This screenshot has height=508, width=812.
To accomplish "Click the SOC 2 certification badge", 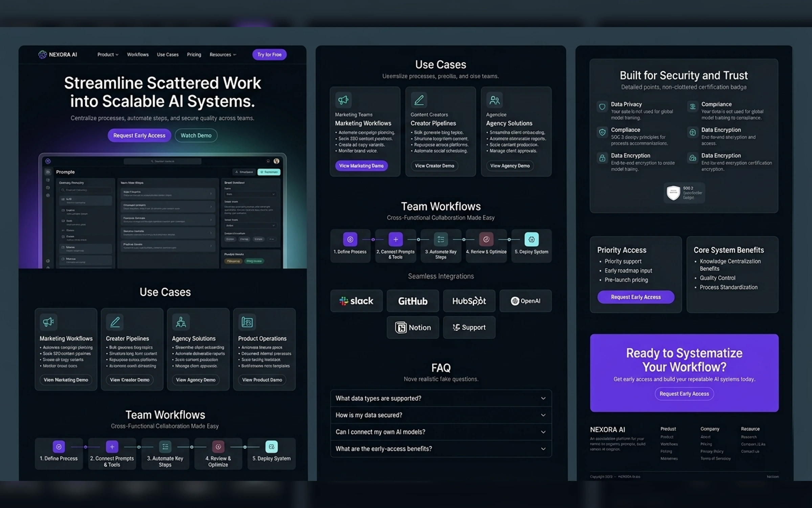I will [684, 193].
